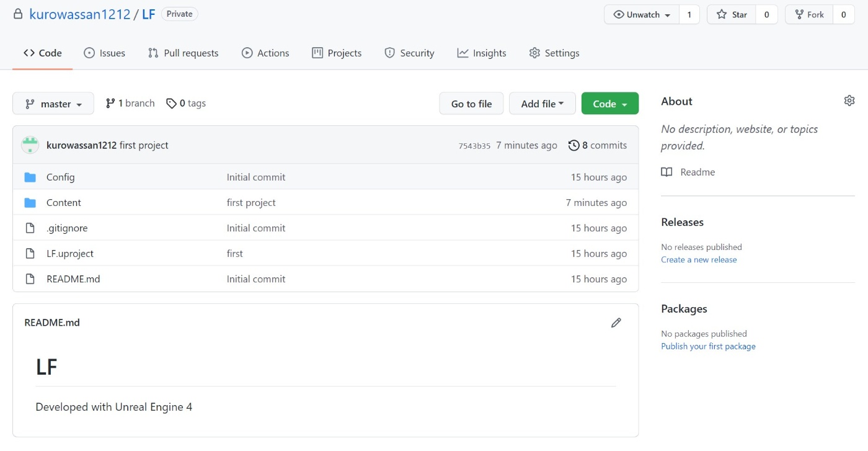The height and width of the screenshot is (451, 868).
Task: Open the stargazers count beside Star
Action: [766, 14]
